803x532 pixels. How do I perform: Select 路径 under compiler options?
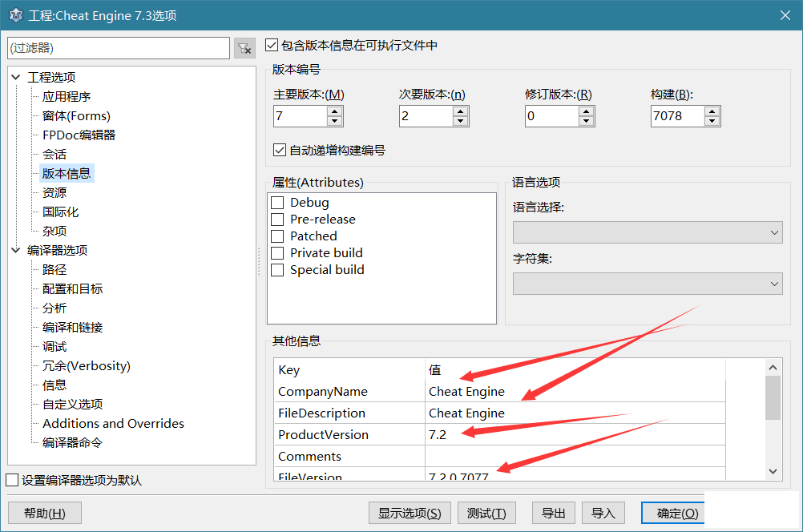click(x=54, y=270)
